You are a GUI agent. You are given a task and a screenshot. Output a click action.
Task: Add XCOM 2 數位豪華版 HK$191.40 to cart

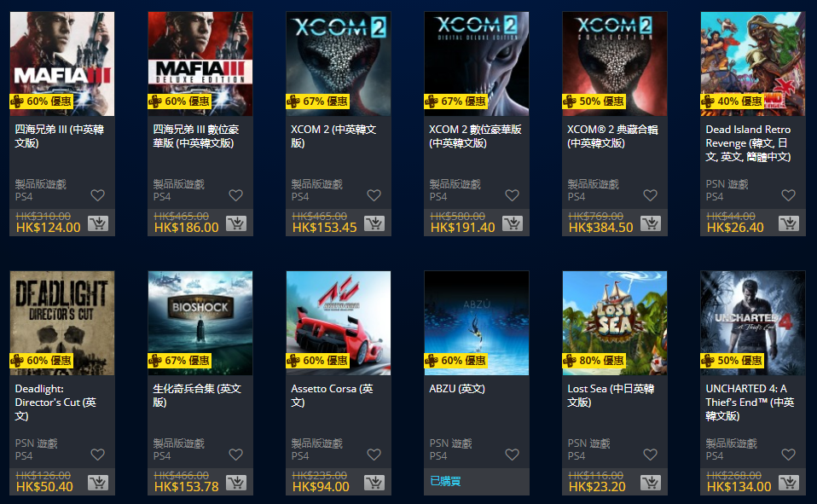513,223
